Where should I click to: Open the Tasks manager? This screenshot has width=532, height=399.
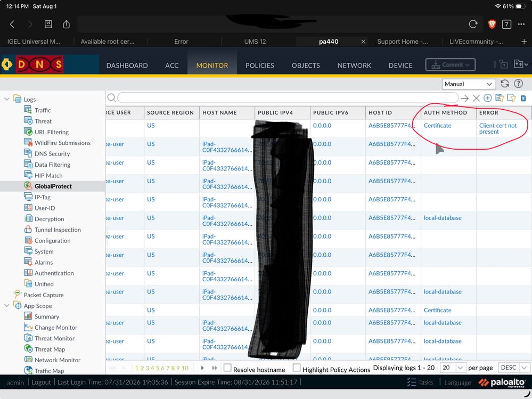coord(420,382)
